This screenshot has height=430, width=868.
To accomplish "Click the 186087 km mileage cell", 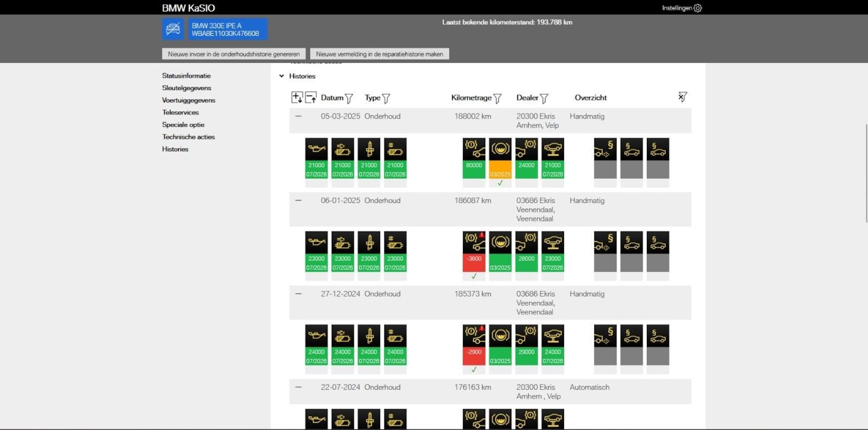I will (473, 201).
